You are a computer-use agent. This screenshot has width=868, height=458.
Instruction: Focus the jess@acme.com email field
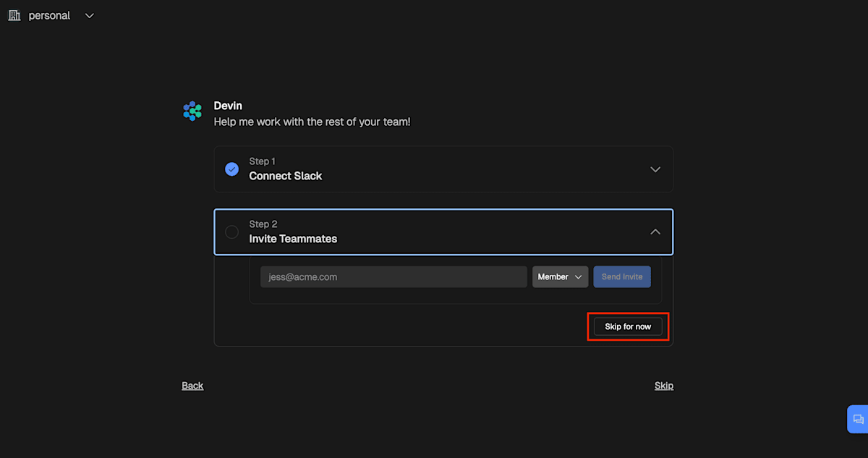point(393,277)
